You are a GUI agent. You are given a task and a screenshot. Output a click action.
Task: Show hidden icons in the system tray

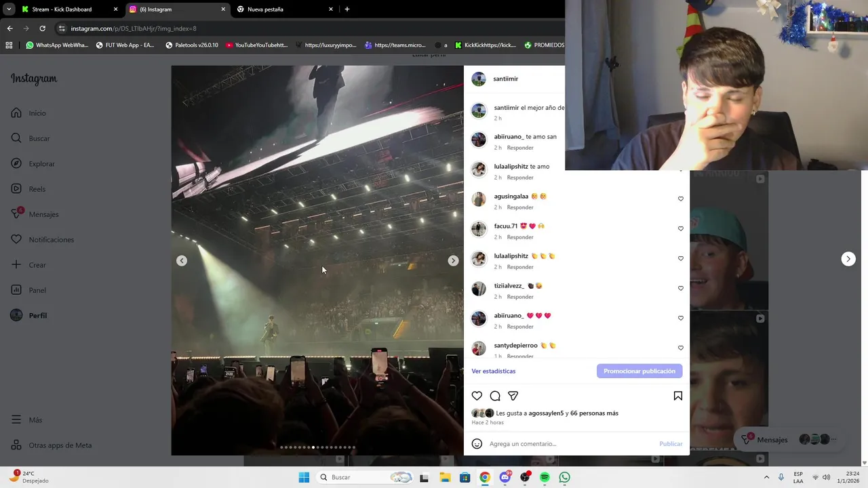(x=767, y=477)
